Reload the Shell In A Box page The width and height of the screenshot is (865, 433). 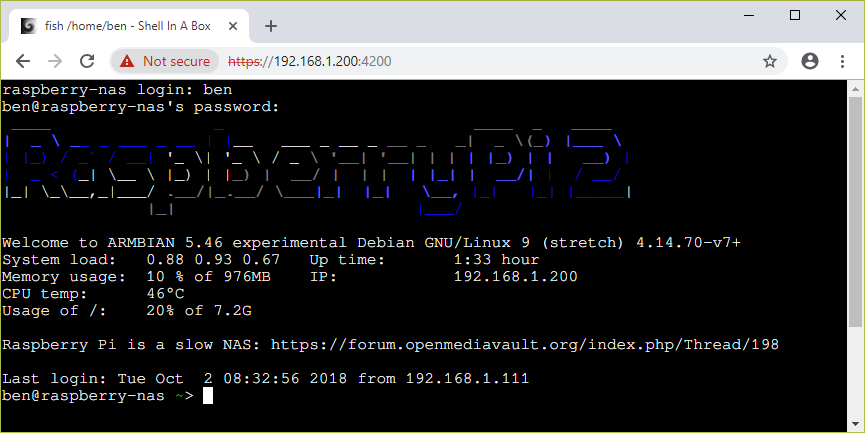point(87,61)
